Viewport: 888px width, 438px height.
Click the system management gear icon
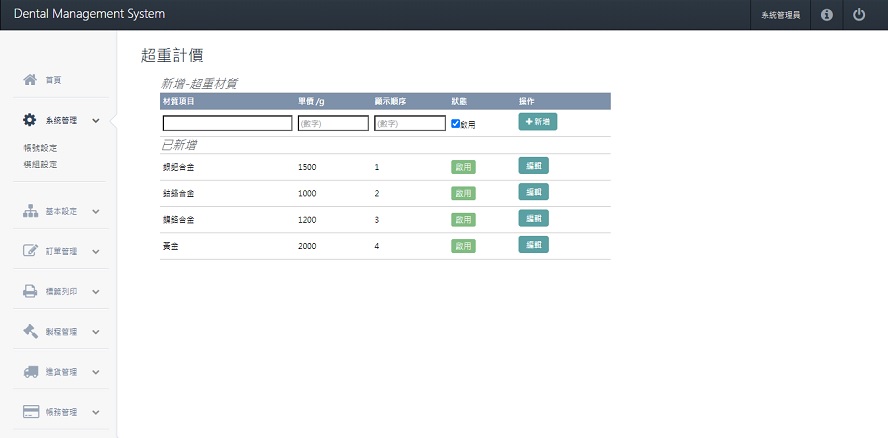29,120
